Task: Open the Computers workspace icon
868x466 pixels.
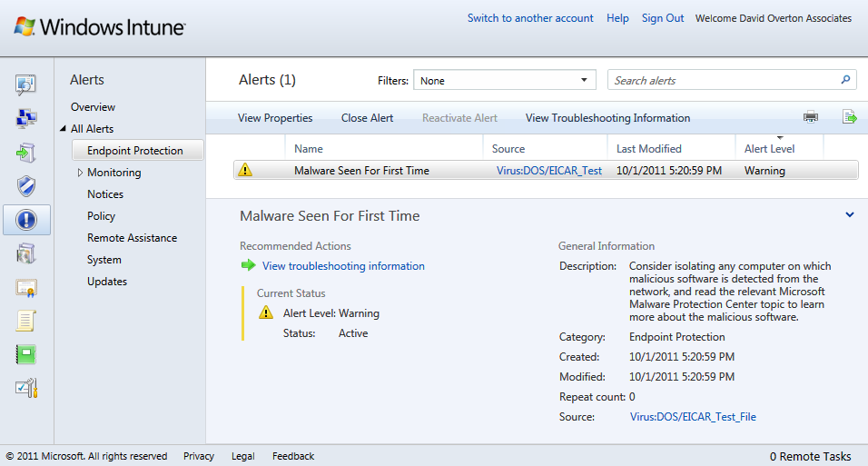Action: click(26, 118)
